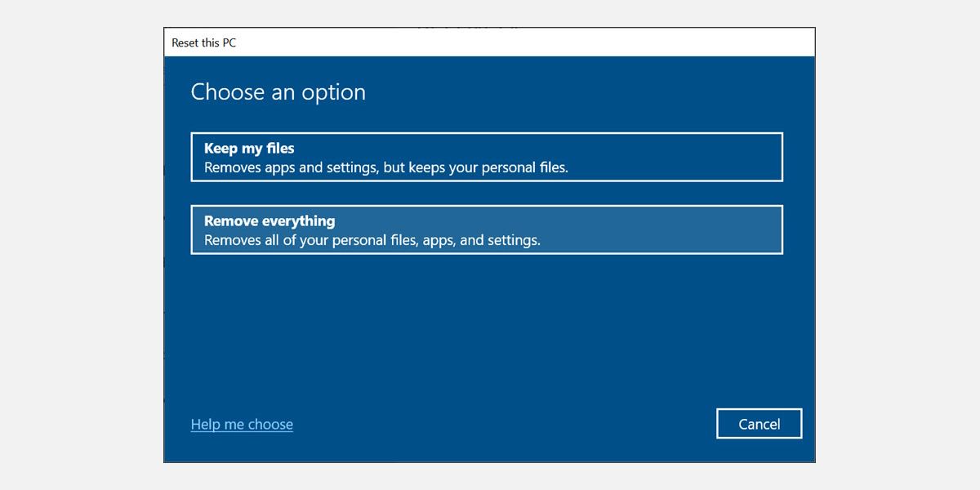Click the Choose an option heading
The image size is (980, 490).
pos(278,92)
